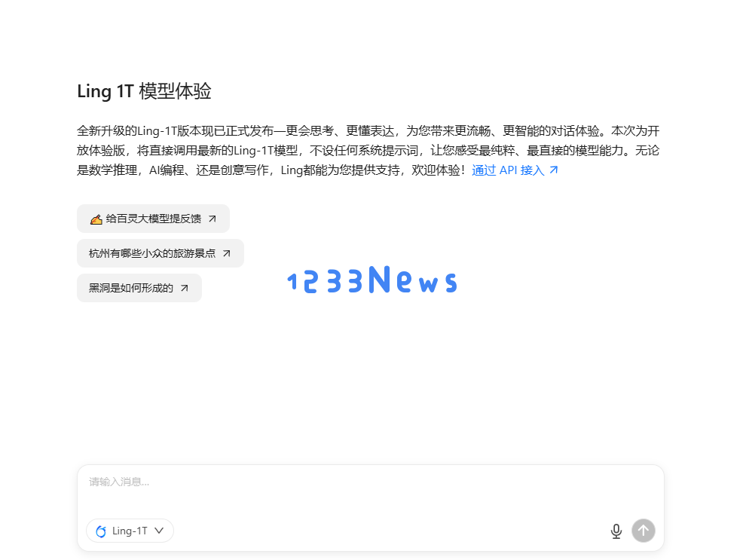This screenshot has height=560, width=743.
Task: Click the pencil emoji in the feedback chip
Action: tap(96, 219)
